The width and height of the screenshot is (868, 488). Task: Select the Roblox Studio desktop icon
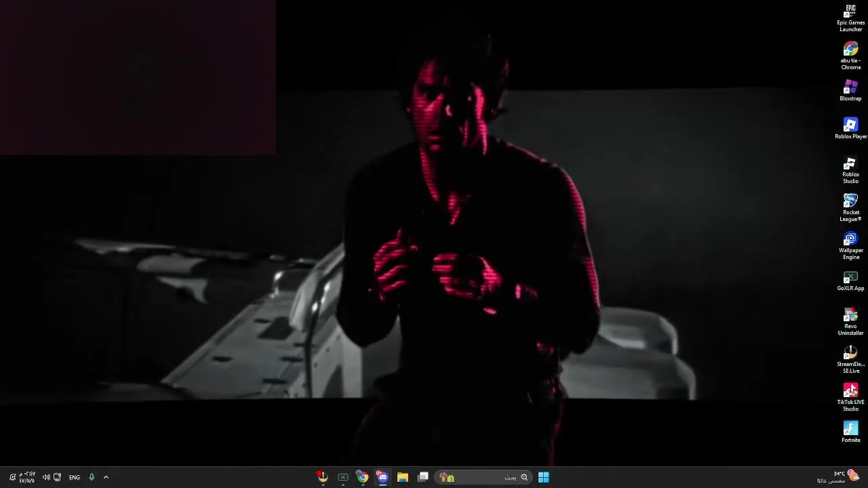click(850, 170)
